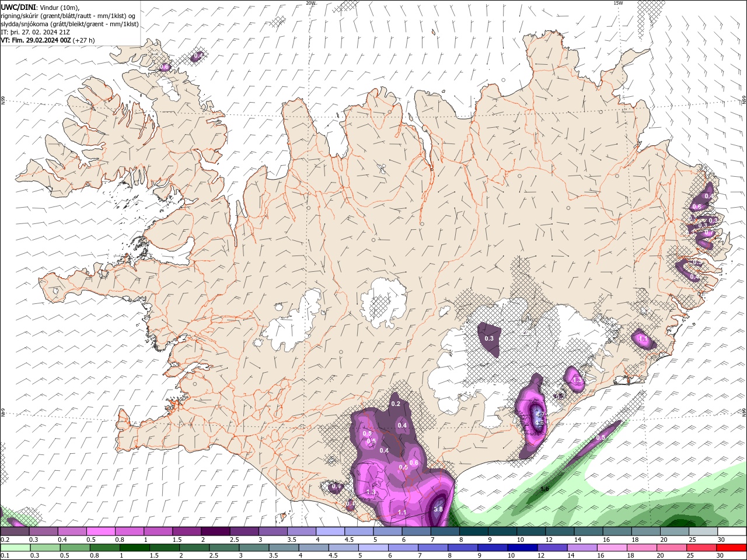This screenshot has height=560, width=747.
Task: Select bright pink top legend swatch starting at 0.5
Action: [x=101, y=531]
